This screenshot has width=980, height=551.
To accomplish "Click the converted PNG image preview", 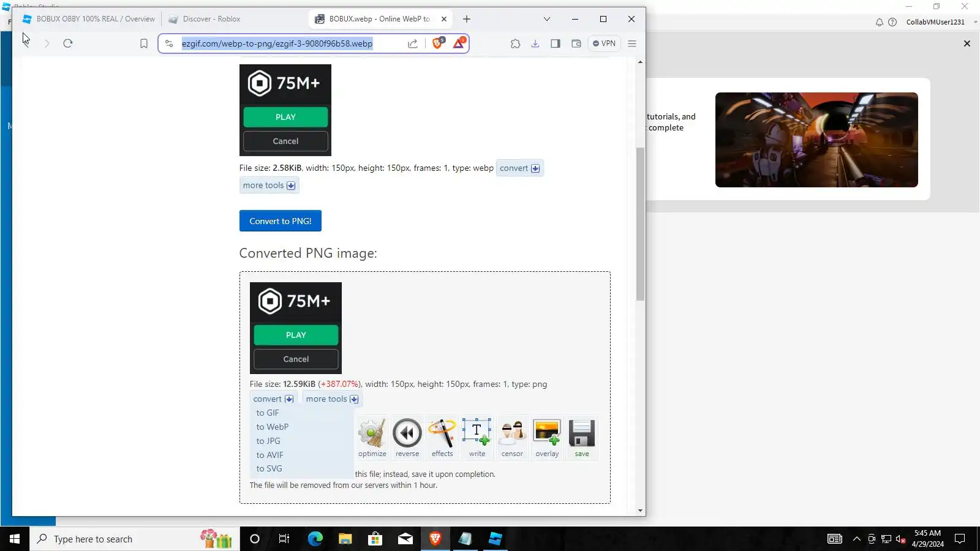I will [296, 328].
